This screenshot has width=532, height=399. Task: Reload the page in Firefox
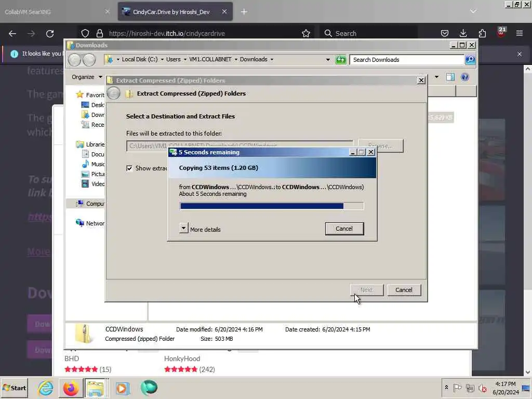click(x=50, y=33)
